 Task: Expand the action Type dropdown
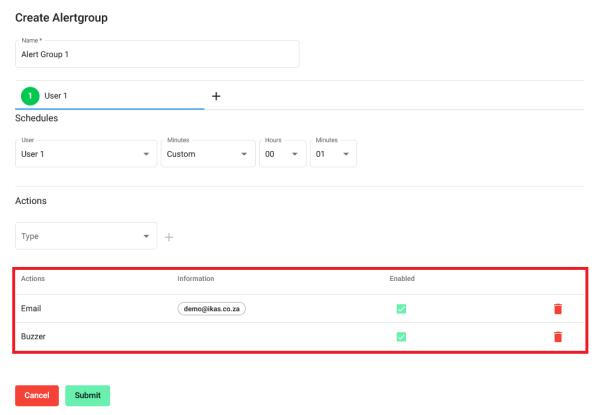86,236
